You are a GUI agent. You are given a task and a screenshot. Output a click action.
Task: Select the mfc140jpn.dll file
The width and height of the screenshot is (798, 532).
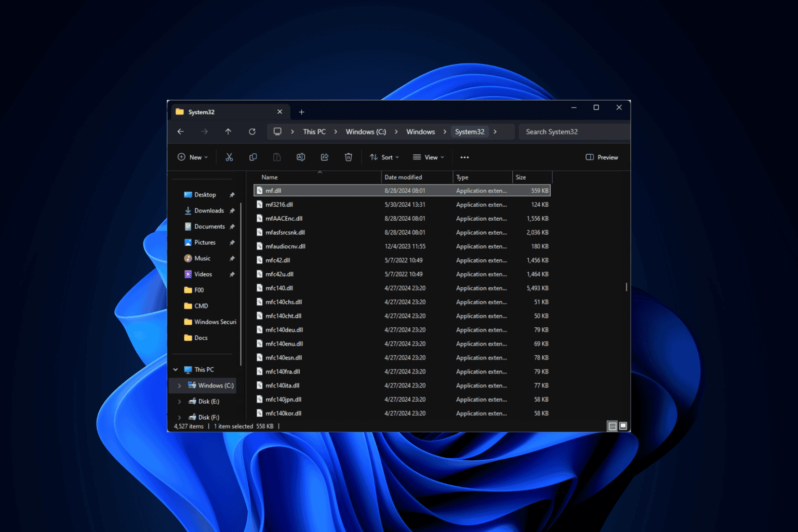(402, 400)
